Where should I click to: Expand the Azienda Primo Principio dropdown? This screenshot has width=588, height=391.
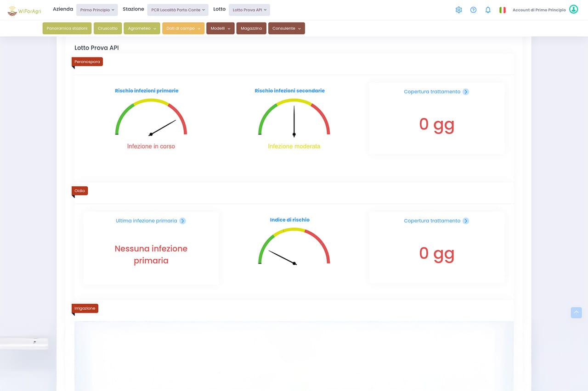pos(97,10)
